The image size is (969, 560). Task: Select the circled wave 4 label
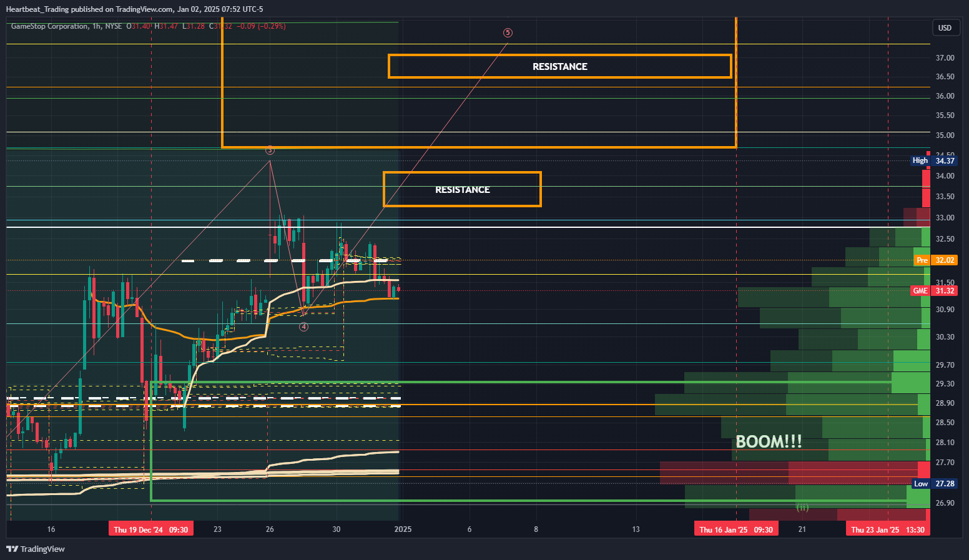point(303,327)
